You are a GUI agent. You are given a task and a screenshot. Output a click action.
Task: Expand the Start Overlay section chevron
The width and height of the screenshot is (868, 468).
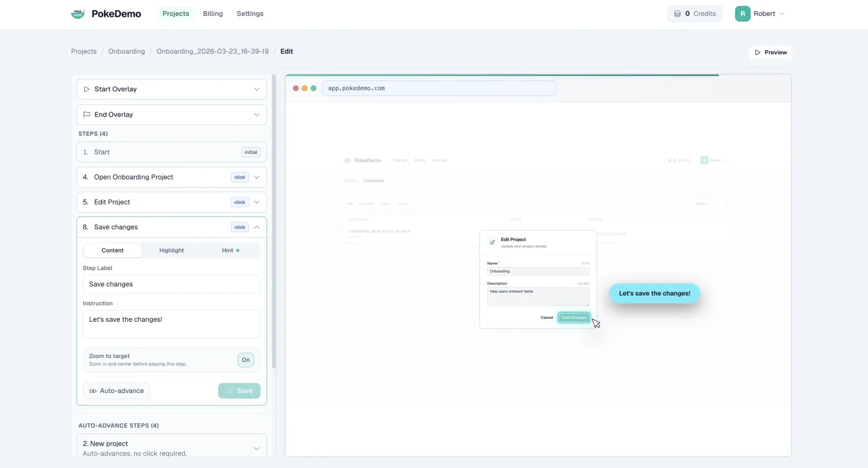pos(256,90)
